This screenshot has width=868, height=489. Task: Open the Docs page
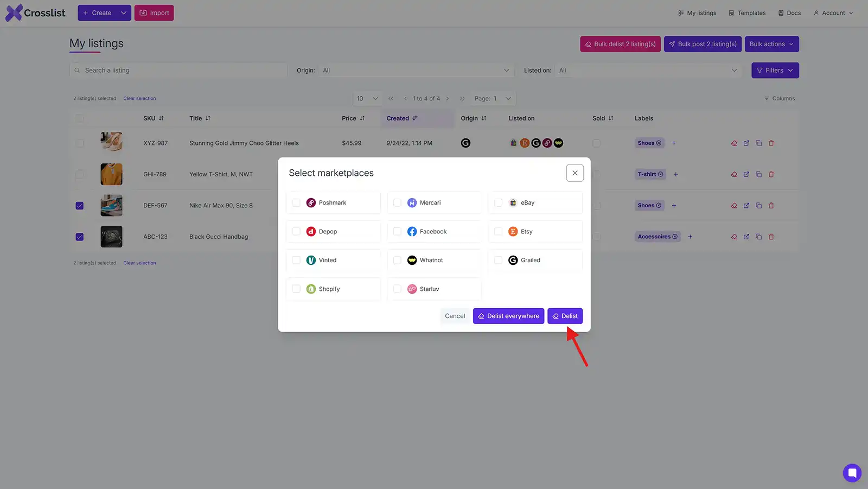[789, 12]
